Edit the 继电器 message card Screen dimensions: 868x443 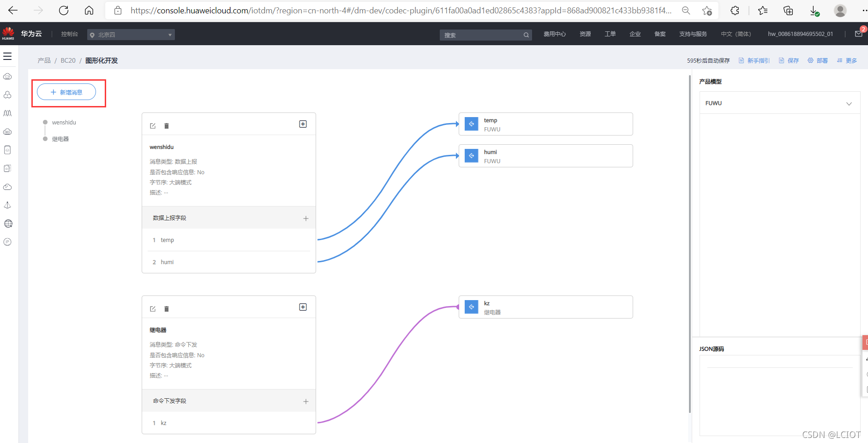(153, 309)
